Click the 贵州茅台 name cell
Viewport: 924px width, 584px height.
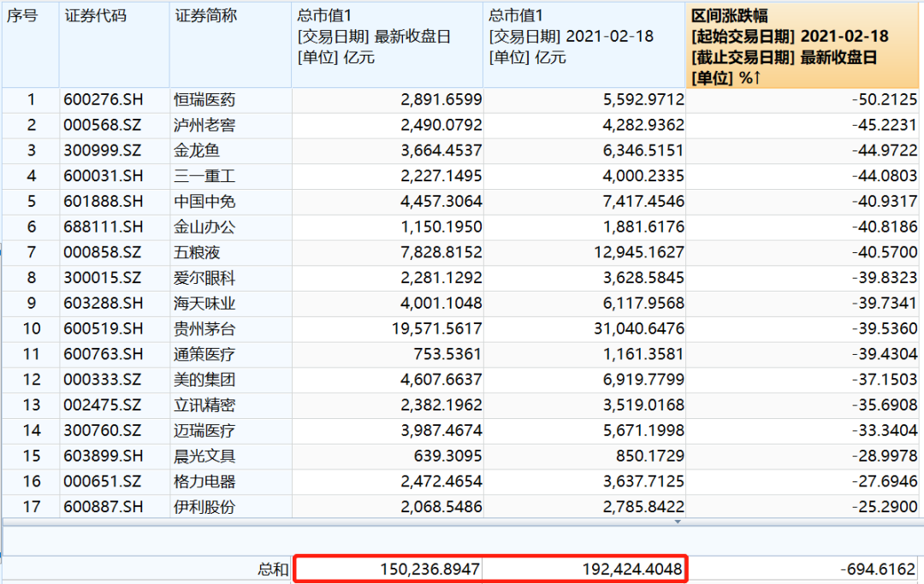pyautogui.click(x=231, y=329)
